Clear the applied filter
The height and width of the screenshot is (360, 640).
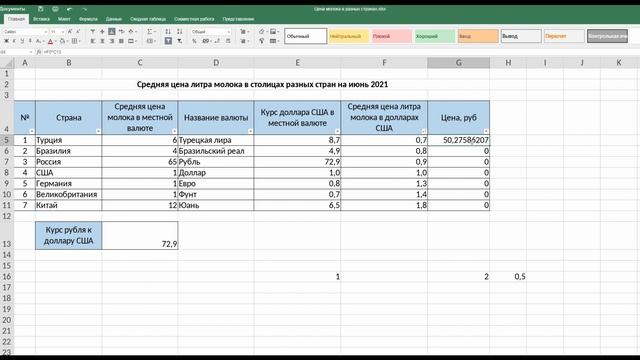(x=180, y=41)
